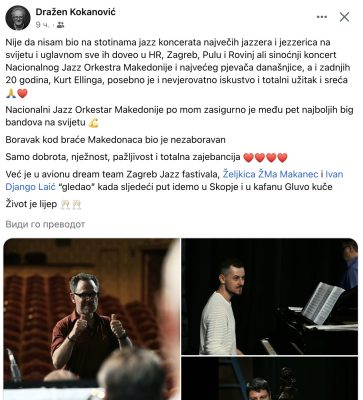Click Види го преводот to translate post
The image size is (363, 400).
click(45, 224)
